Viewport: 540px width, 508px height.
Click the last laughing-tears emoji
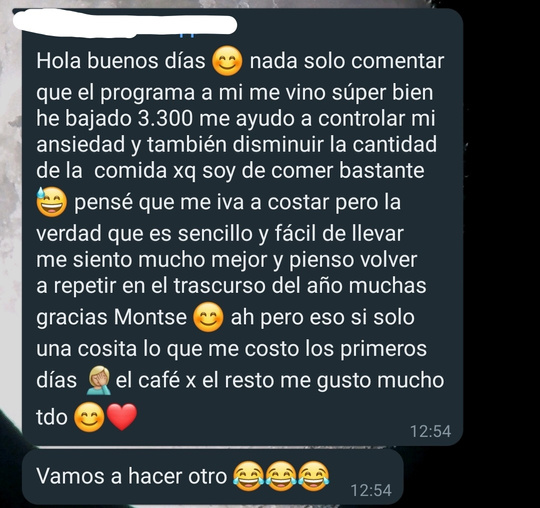313,476
